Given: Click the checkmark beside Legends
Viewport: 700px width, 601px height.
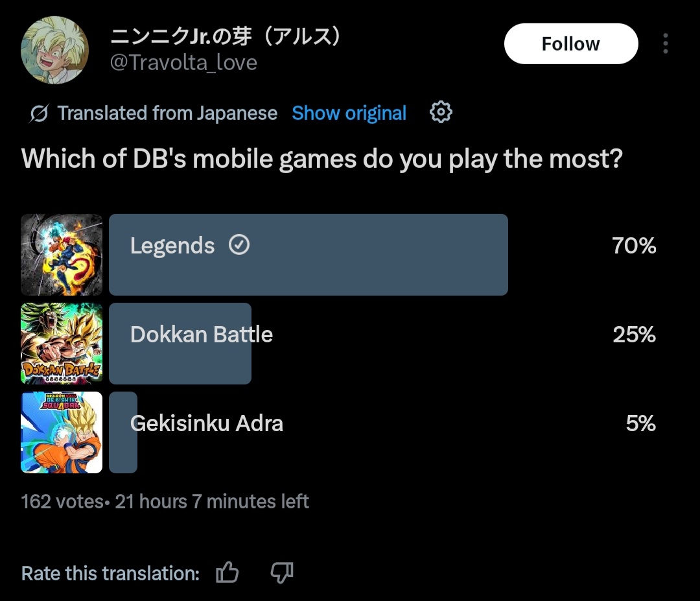Looking at the screenshot, I should (x=239, y=244).
